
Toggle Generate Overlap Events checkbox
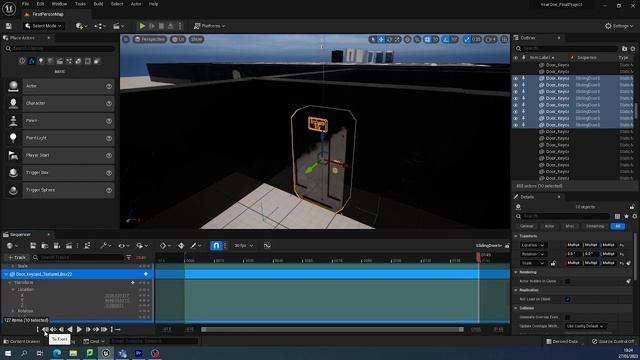(x=567, y=317)
